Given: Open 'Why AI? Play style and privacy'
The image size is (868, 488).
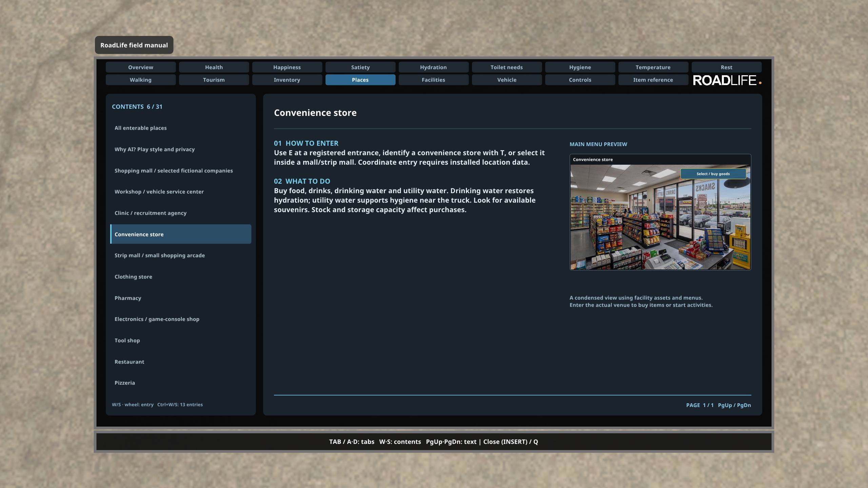Looking at the screenshot, I should [x=181, y=149].
